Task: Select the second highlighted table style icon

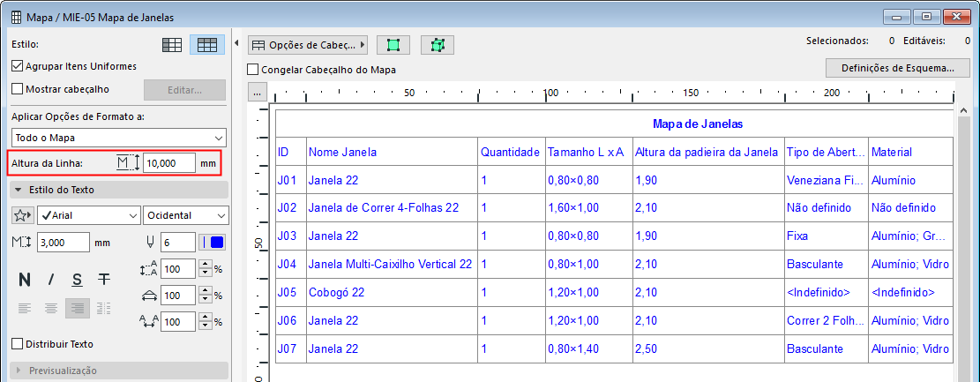Action: [x=207, y=45]
